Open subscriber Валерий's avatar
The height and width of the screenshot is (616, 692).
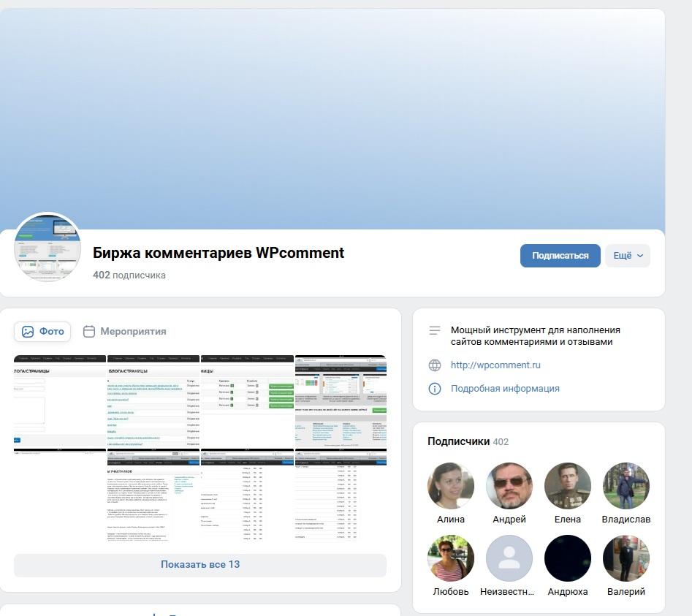click(x=626, y=558)
